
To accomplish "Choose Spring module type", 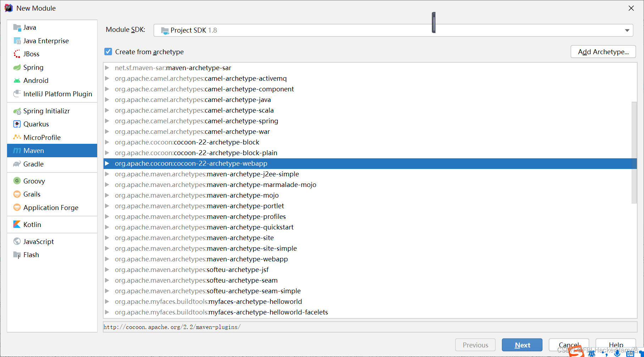I will tap(52, 67).
